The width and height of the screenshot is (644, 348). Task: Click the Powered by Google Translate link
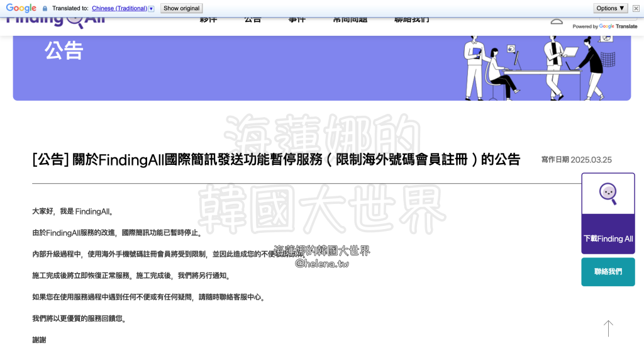(604, 26)
